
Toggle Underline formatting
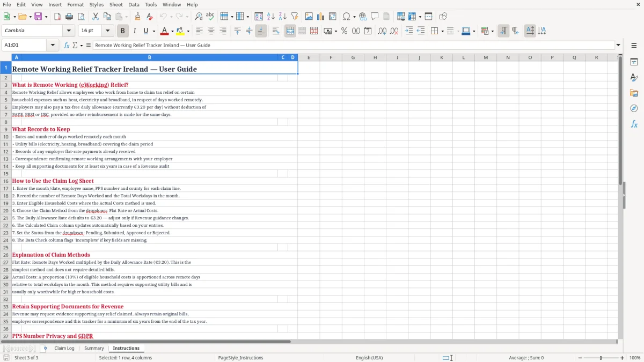tap(145, 31)
